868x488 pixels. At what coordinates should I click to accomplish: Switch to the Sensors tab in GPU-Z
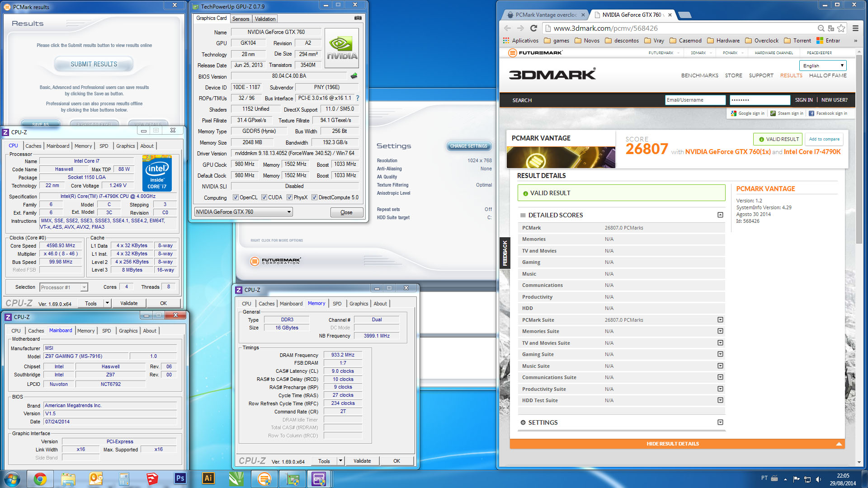point(241,19)
